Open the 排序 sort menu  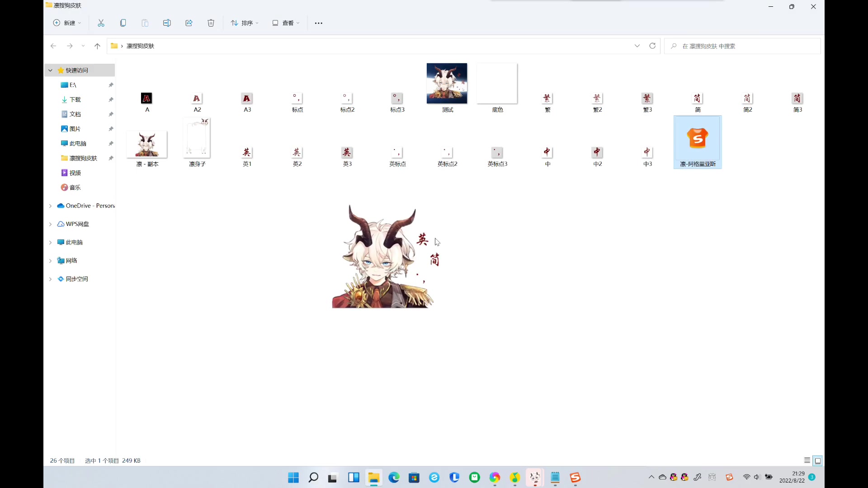(x=245, y=23)
